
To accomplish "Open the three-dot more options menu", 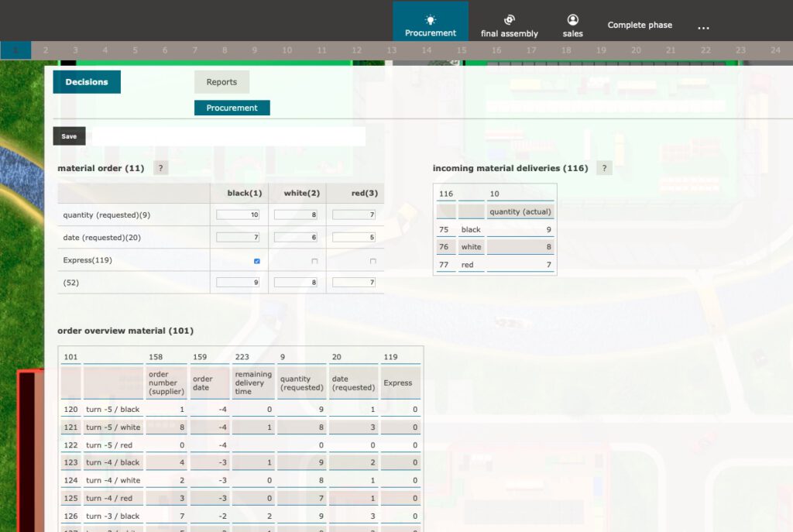I will point(703,26).
